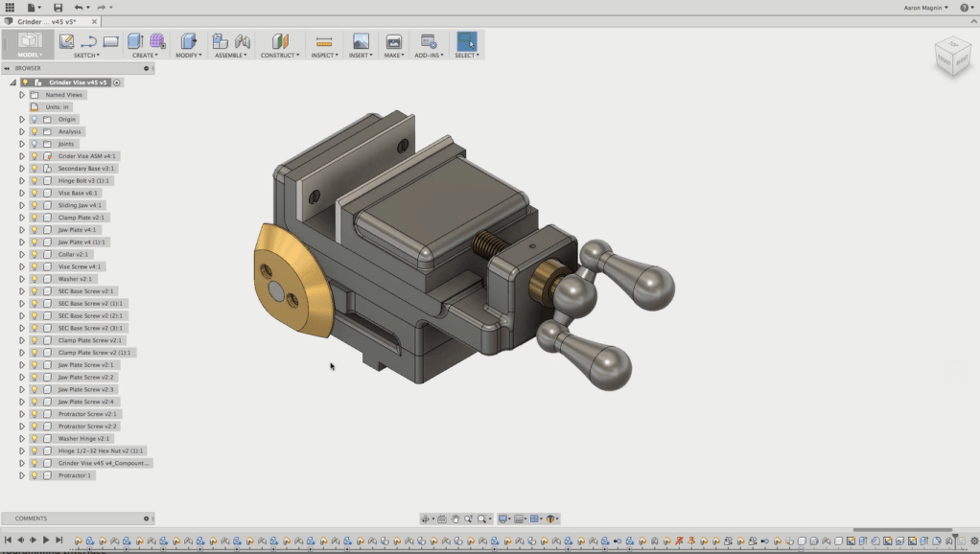This screenshot has width=980, height=554.
Task: Open the CONSTRUCT menu
Action: (279, 55)
